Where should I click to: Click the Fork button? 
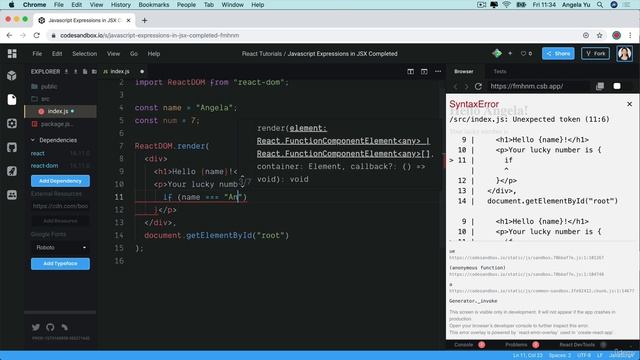point(596,53)
